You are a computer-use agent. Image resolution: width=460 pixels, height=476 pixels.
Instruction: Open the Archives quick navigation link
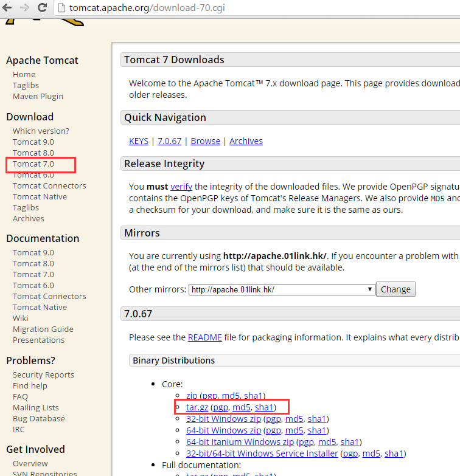point(246,141)
